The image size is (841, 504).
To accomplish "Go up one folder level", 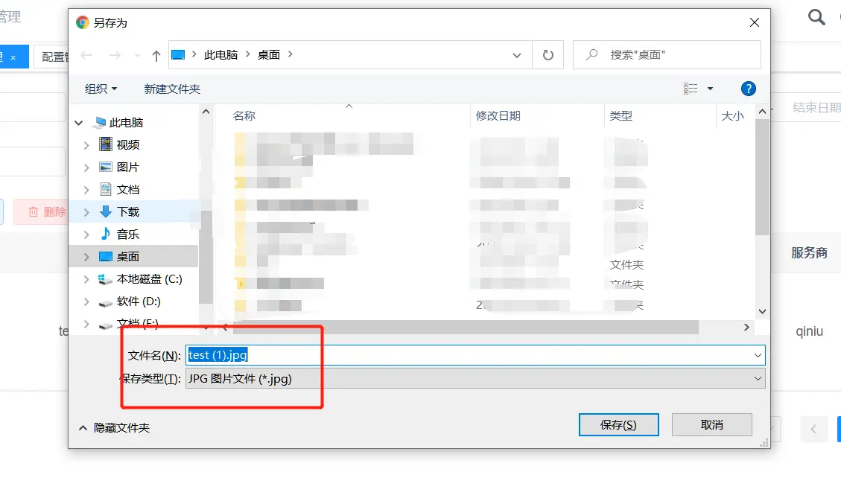I will 156,55.
